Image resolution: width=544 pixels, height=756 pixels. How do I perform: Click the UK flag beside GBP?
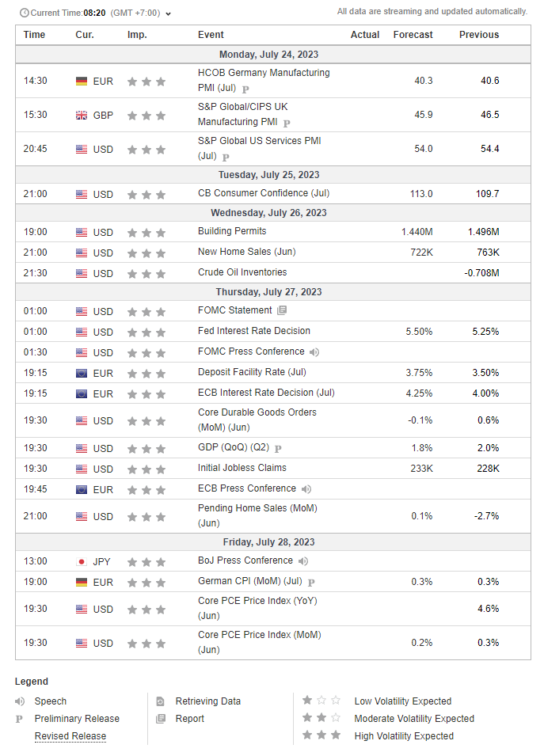(x=82, y=115)
